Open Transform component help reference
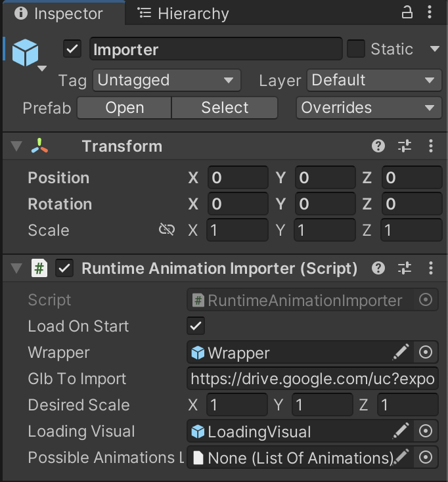This screenshot has width=448, height=482. tap(378, 146)
